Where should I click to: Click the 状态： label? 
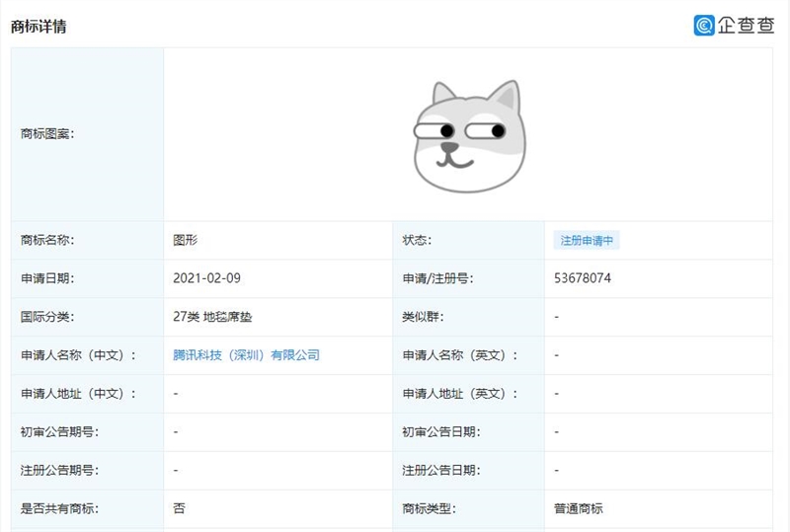[417, 240]
